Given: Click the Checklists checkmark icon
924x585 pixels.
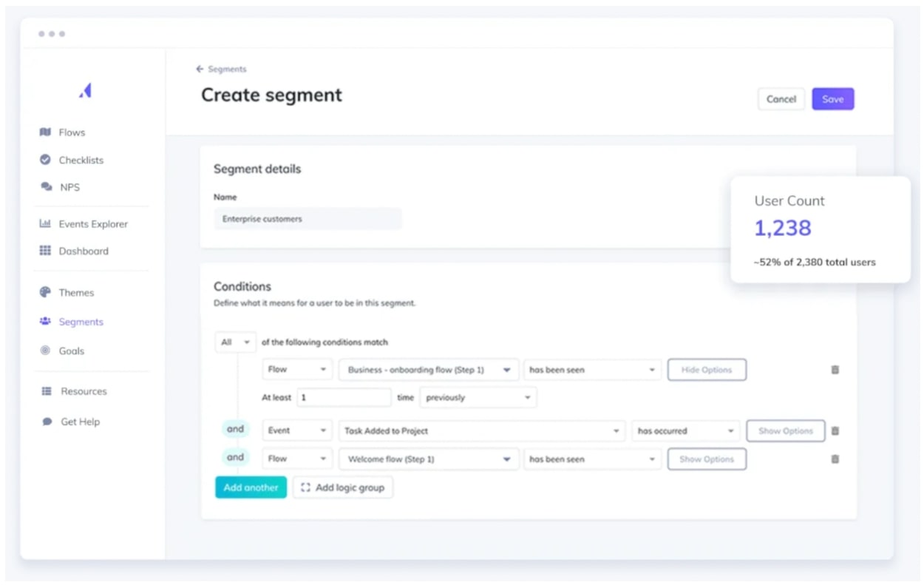Looking at the screenshot, I should (x=45, y=160).
